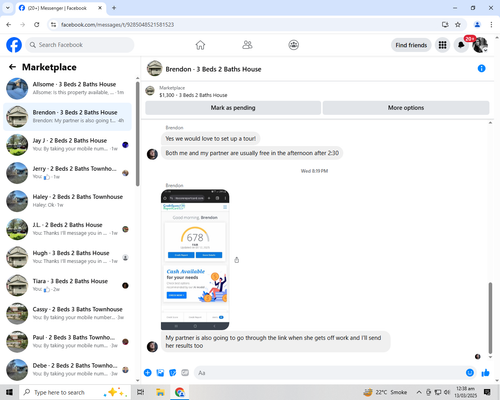500x400 pixels.
Task: Open the $1,300 3 Beds 2 Baths House listing
Action: click(193, 95)
